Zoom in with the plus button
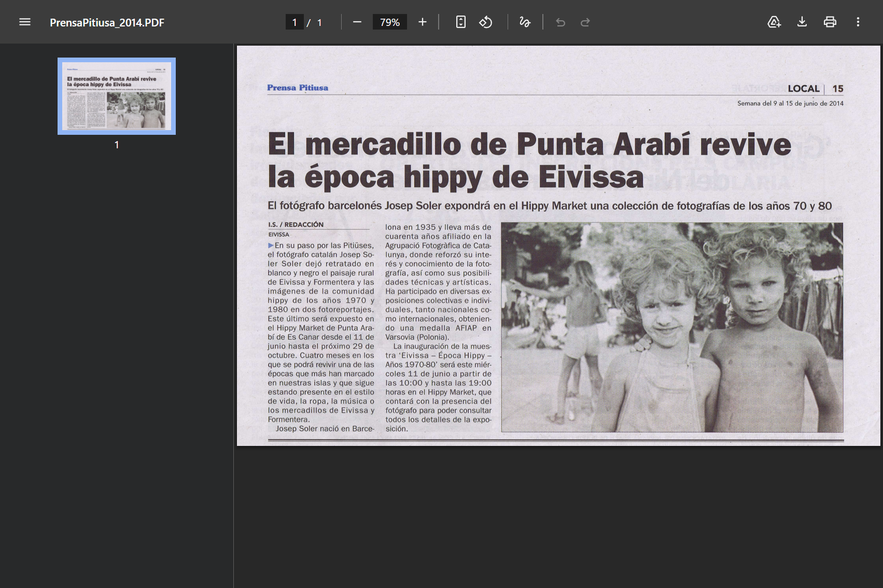The height and width of the screenshot is (588, 883). pos(423,22)
